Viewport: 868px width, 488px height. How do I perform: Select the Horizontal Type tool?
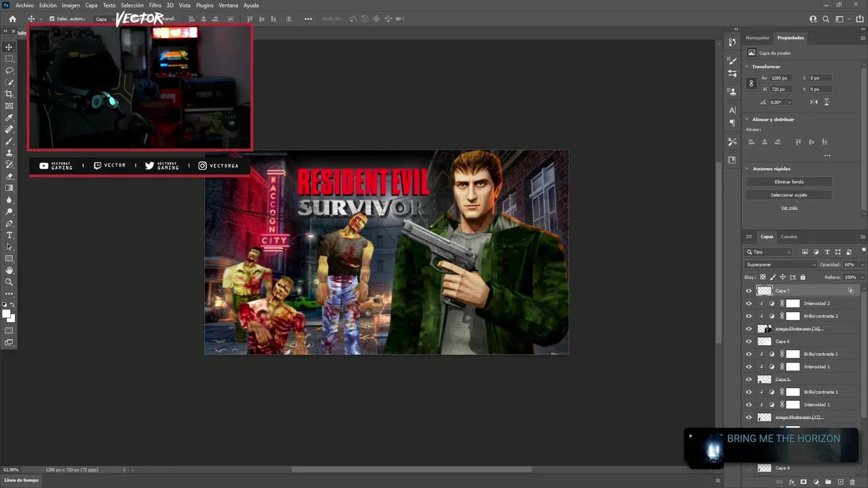pos(9,235)
